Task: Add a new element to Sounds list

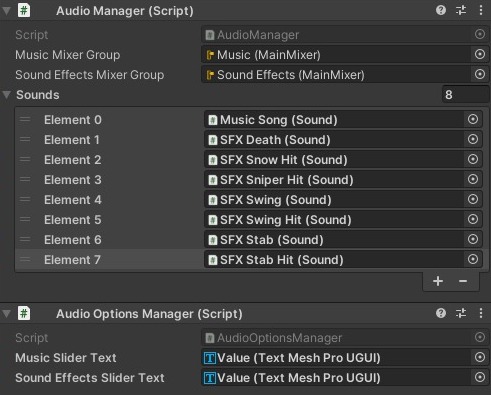Action: [x=438, y=281]
